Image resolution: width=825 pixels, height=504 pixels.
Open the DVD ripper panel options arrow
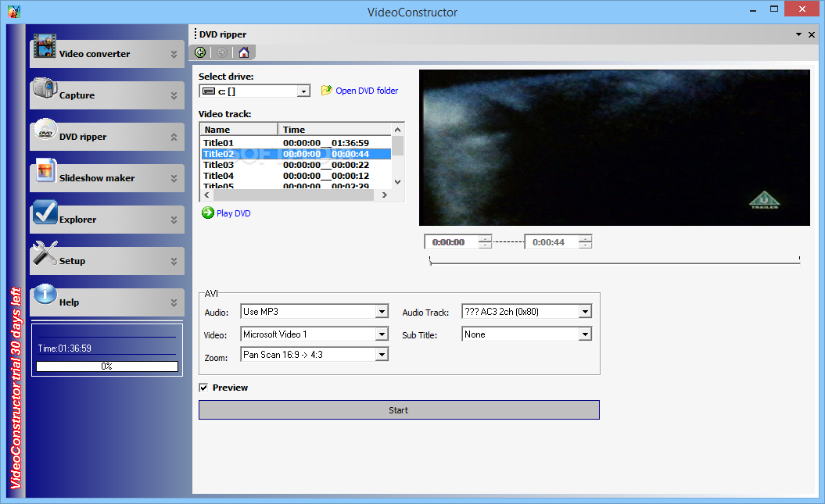798,34
